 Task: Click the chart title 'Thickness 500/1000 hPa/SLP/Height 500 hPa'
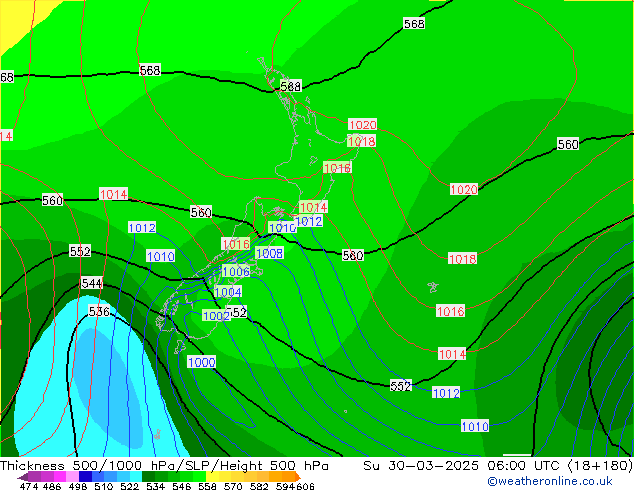point(164,466)
